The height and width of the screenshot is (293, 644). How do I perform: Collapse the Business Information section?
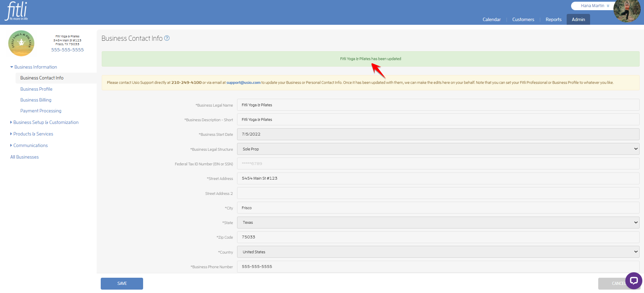(x=34, y=67)
